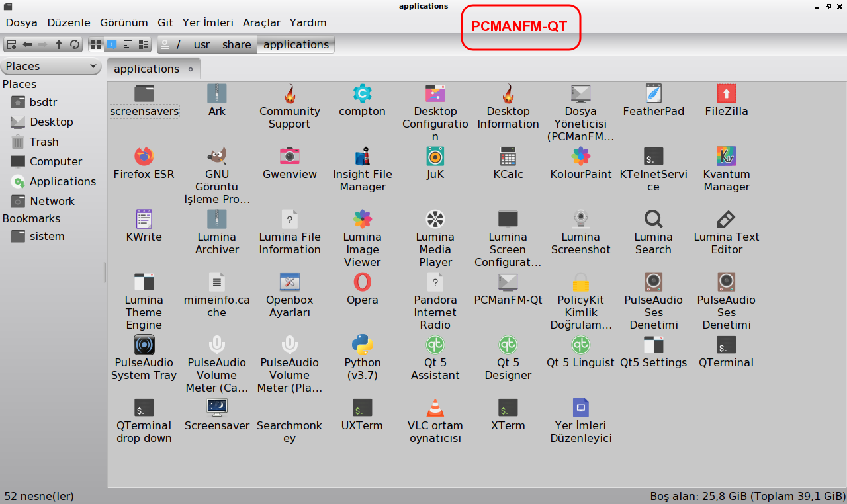Screen dimensions: 847x504
Task: Select the FileZilla icon
Action: click(x=726, y=93)
